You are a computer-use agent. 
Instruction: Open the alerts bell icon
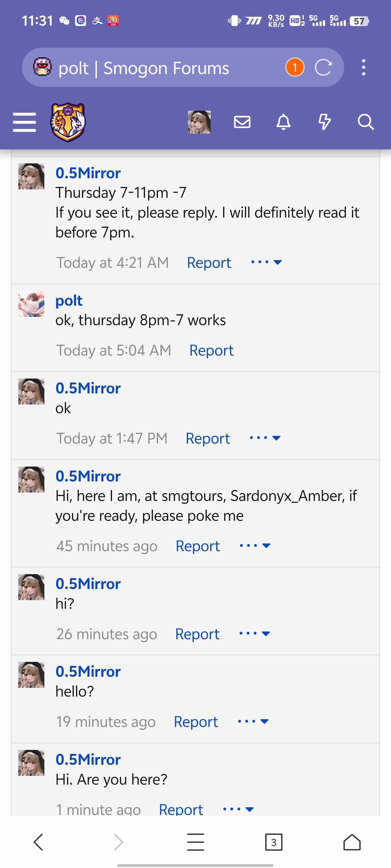click(x=283, y=122)
